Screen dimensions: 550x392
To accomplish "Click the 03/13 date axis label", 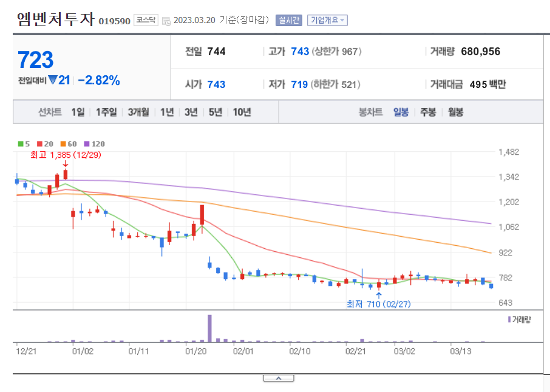I will (x=461, y=351).
